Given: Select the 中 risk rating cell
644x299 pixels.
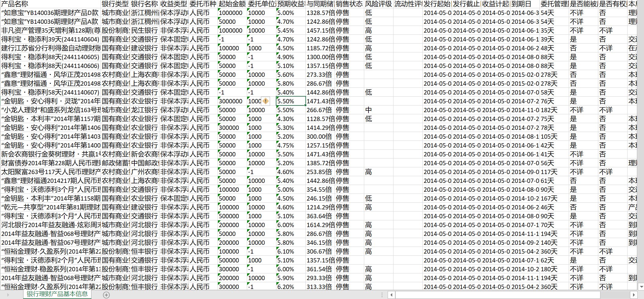Looking at the screenshot, I should [379, 110].
